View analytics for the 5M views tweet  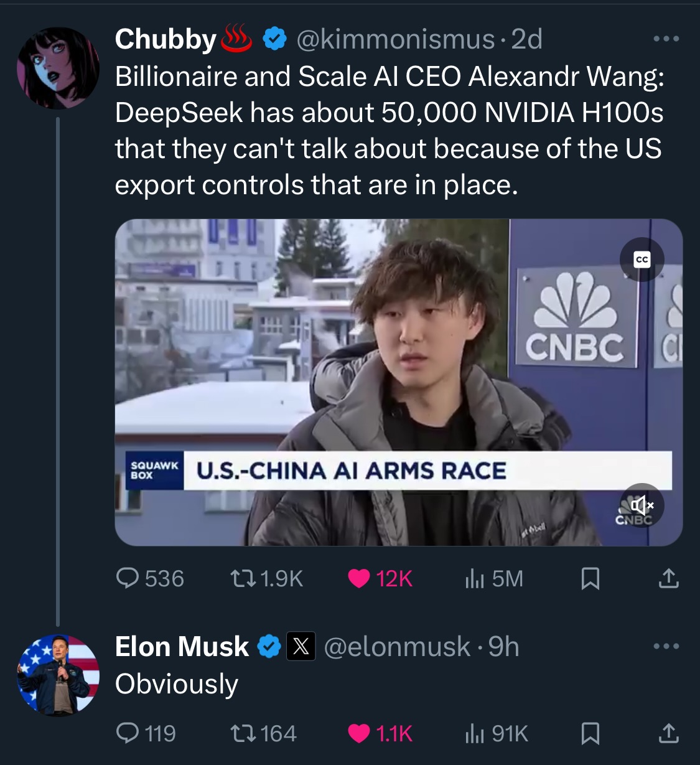click(474, 579)
